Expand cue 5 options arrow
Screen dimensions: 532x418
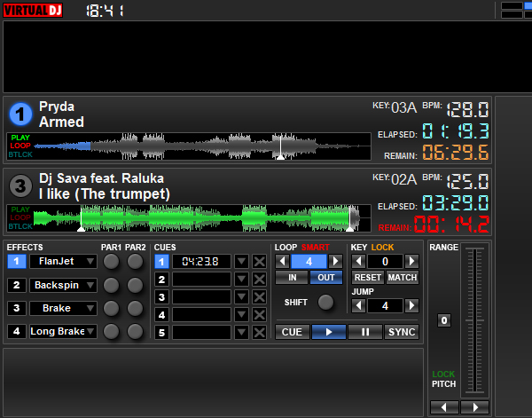pyautogui.click(x=241, y=332)
